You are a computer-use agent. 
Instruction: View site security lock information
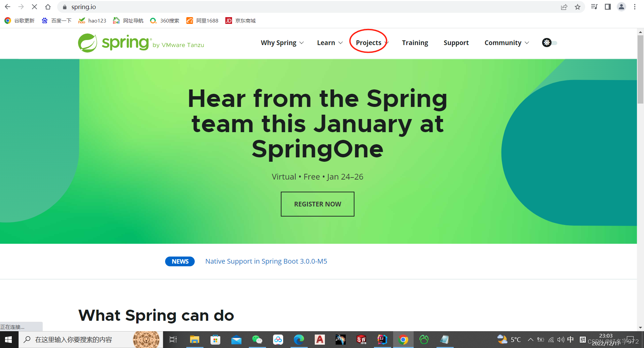pyautogui.click(x=65, y=7)
